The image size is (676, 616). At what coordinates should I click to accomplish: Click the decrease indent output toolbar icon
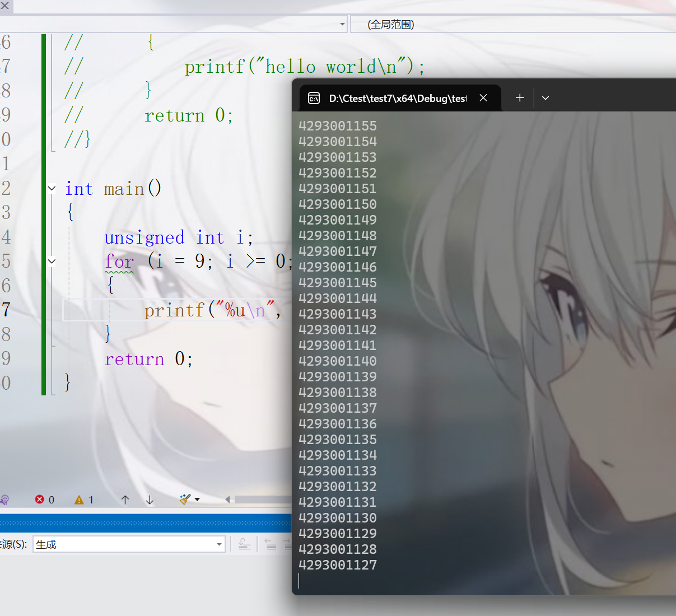pos(271,544)
